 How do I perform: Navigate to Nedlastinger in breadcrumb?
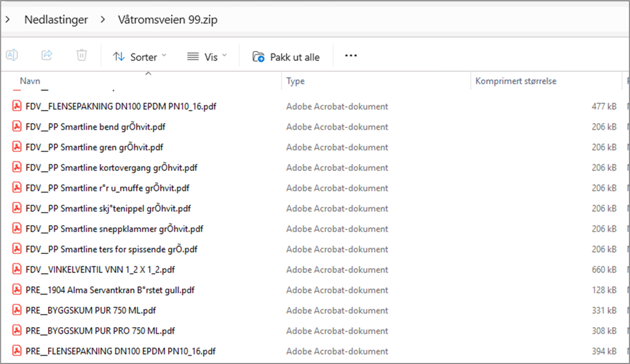pyautogui.click(x=56, y=20)
